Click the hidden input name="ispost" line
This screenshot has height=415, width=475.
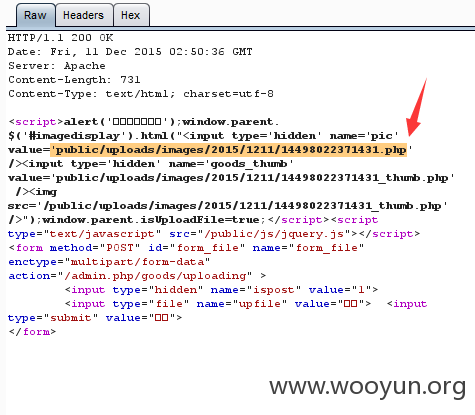221,290
